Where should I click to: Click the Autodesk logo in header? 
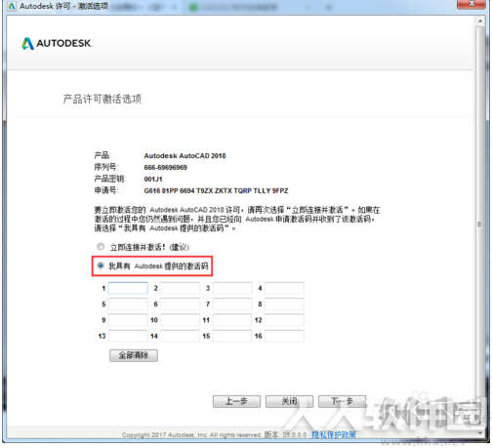(x=57, y=43)
